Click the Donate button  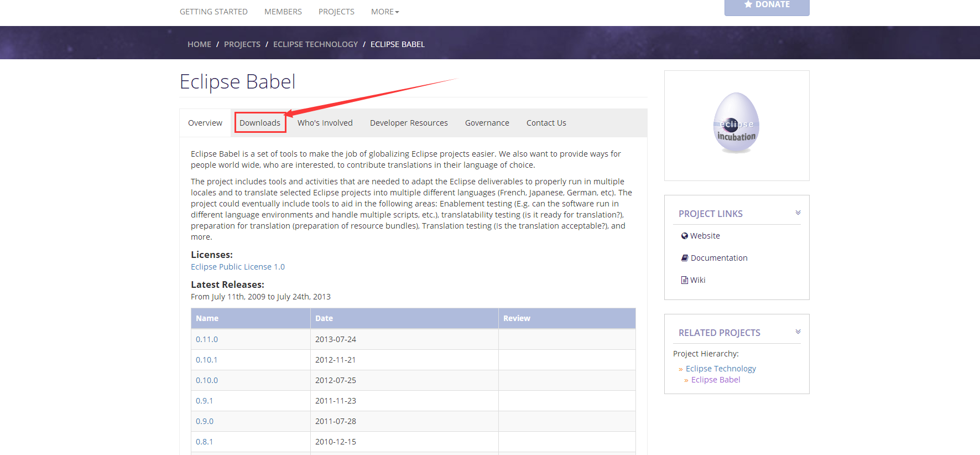[767, 7]
